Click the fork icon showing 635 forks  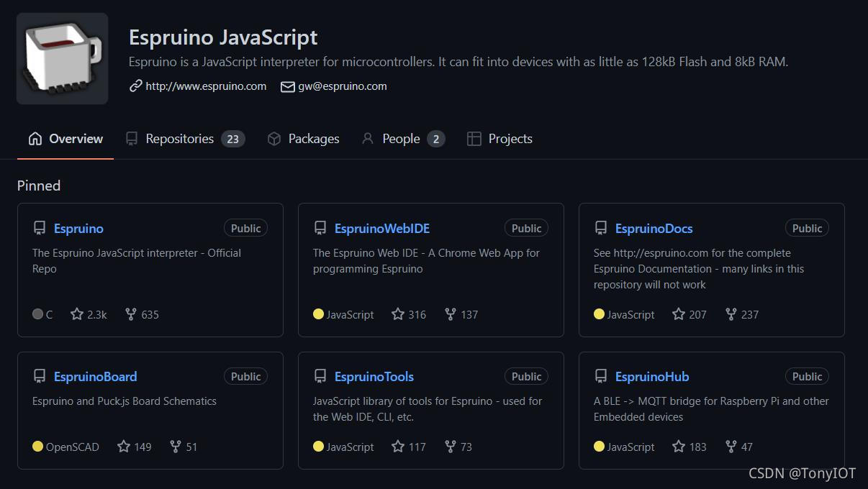pyautogui.click(x=130, y=314)
